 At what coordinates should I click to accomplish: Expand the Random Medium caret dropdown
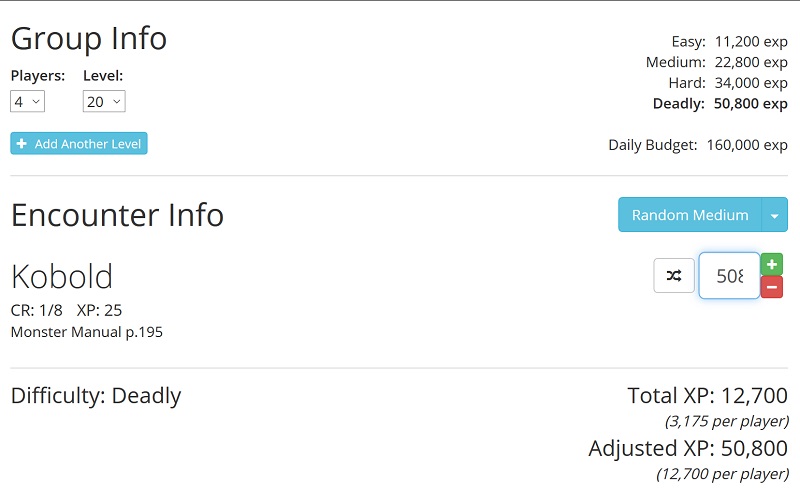(x=774, y=215)
